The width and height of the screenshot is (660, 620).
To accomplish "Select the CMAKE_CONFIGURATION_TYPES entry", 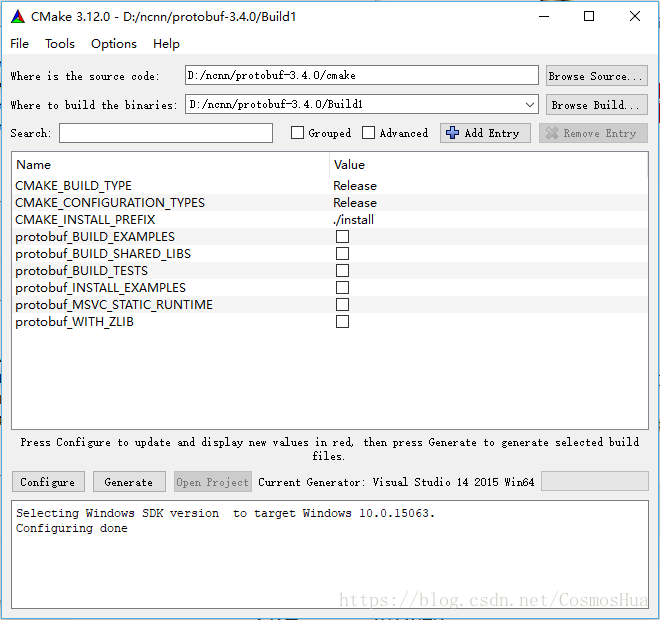I will tap(110, 202).
